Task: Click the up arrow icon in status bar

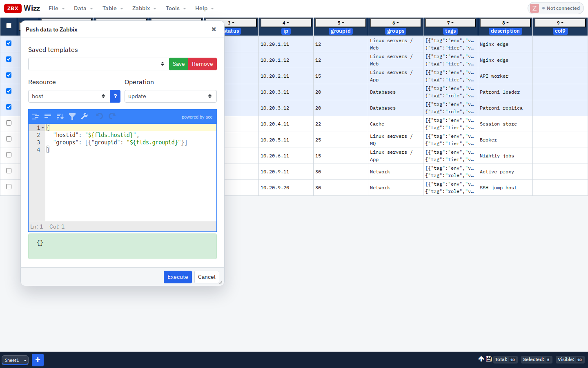Action: [x=481, y=359]
